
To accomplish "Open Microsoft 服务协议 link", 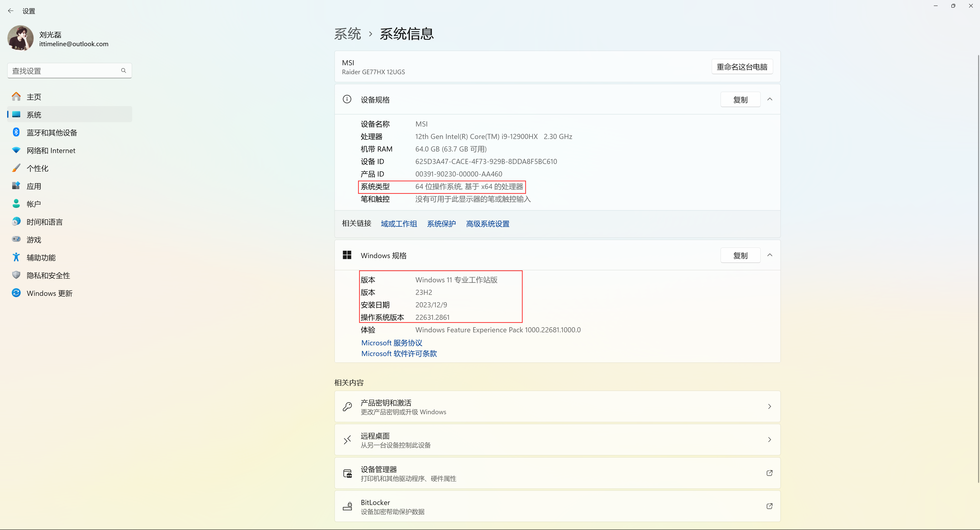I will click(391, 343).
